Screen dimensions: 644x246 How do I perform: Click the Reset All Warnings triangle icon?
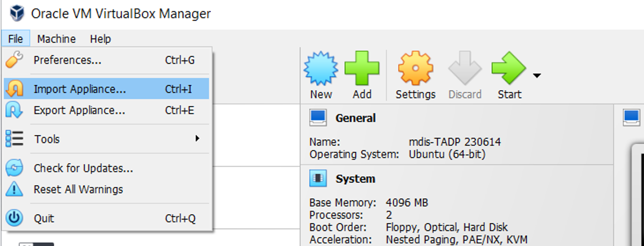coord(15,189)
